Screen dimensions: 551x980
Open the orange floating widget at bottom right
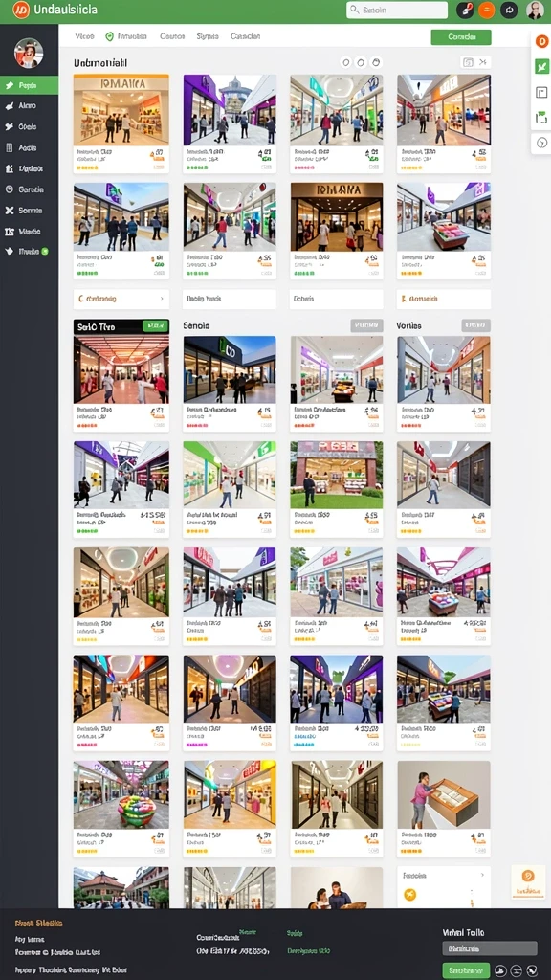[x=528, y=881]
